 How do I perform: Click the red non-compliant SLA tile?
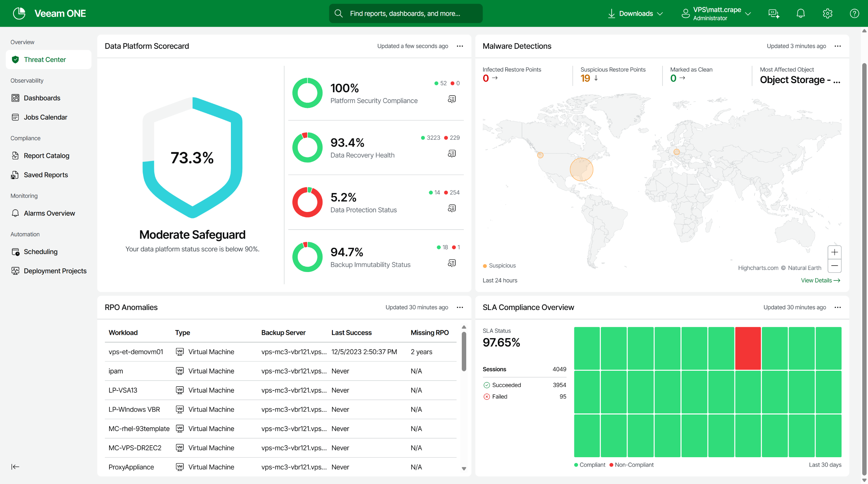click(x=748, y=348)
